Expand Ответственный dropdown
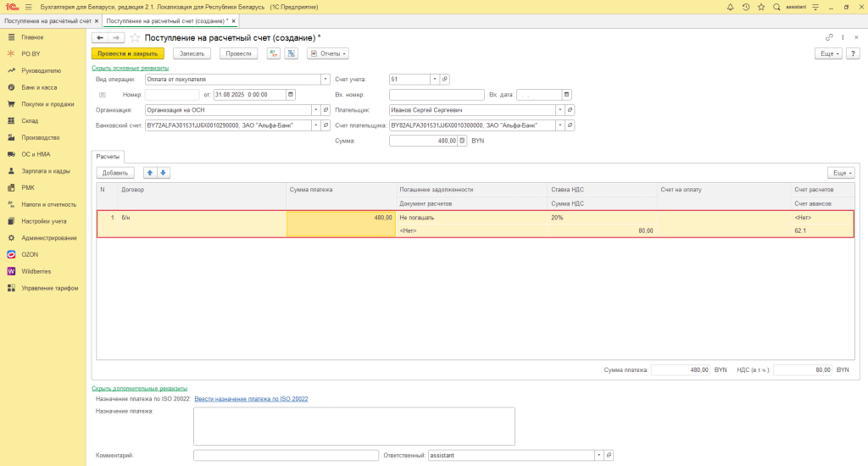 click(598, 455)
